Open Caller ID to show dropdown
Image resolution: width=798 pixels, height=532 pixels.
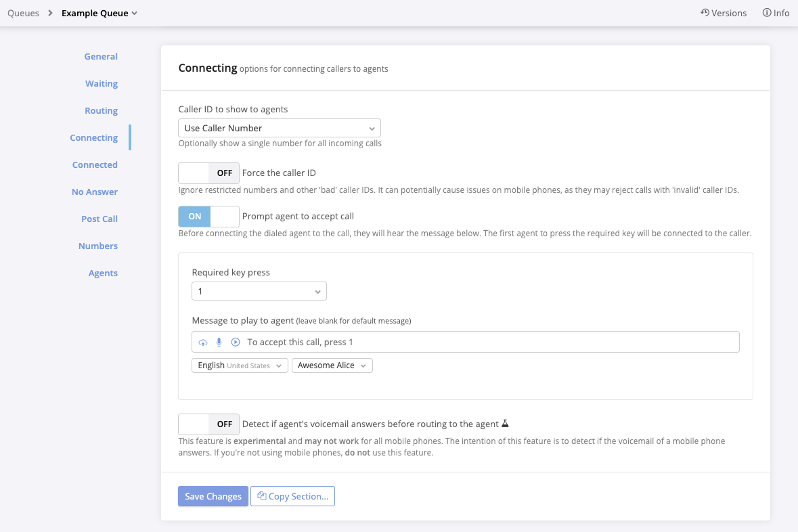(x=279, y=128)
